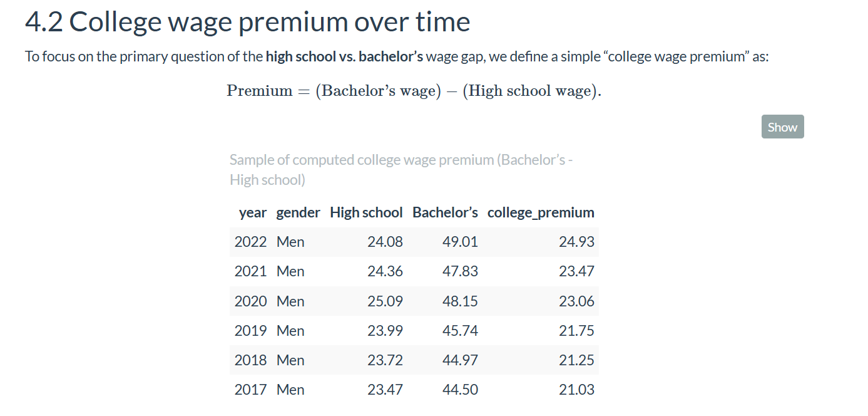Click the 2022 year cell
Viewport: 868px width, 416px height.
(250, 242)
